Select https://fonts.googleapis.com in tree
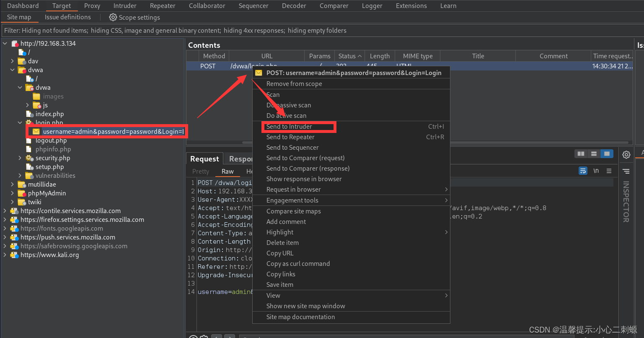Image resolution: width=644 pixels, height=338 pixels. 62,229
